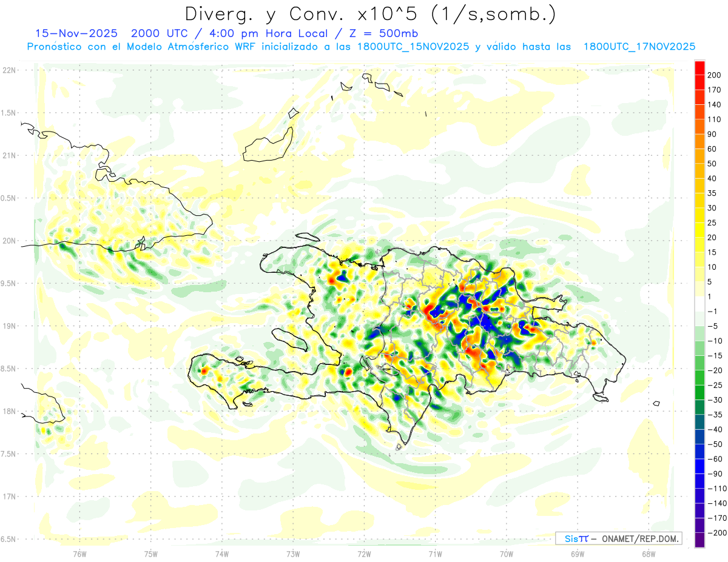Click the longitude label '75W'
The width and height of the screenshot is (728, 562).
tap(150, 554)
